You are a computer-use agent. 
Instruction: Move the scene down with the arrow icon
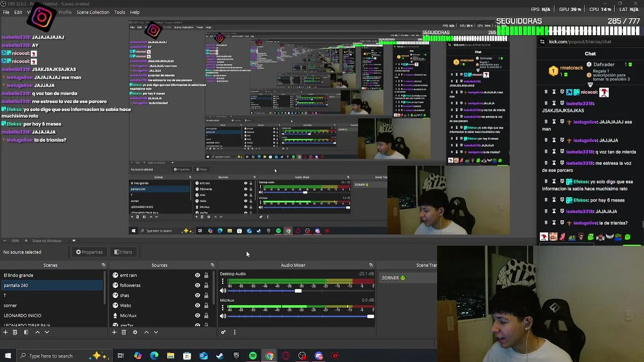pos(47,332)
